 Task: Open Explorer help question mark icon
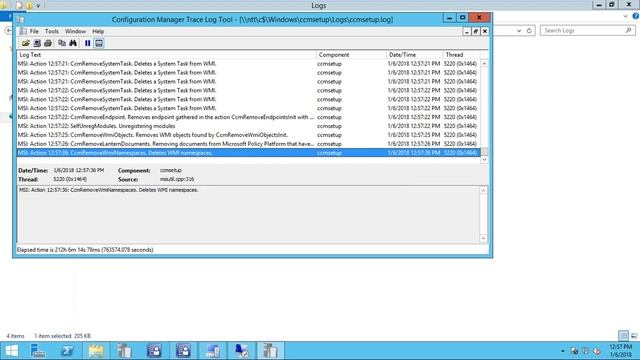[636, 16]
